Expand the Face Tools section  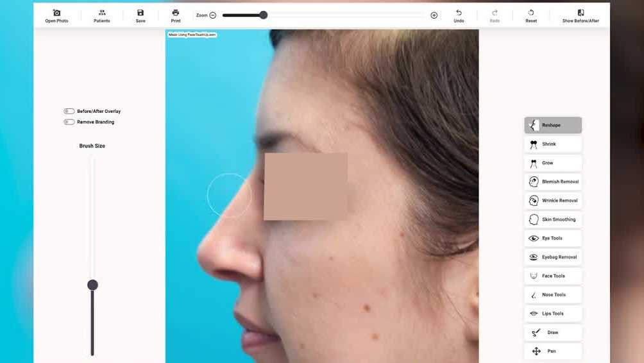click(553, 276)
